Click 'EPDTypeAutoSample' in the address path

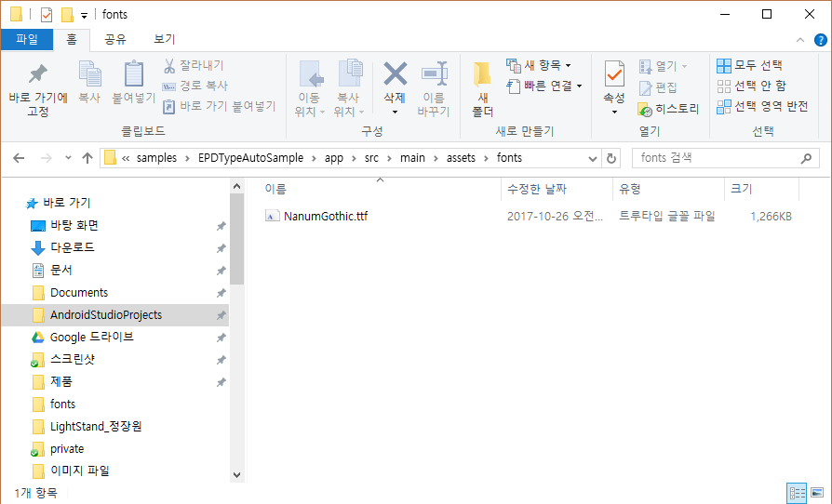coord(251,158)
